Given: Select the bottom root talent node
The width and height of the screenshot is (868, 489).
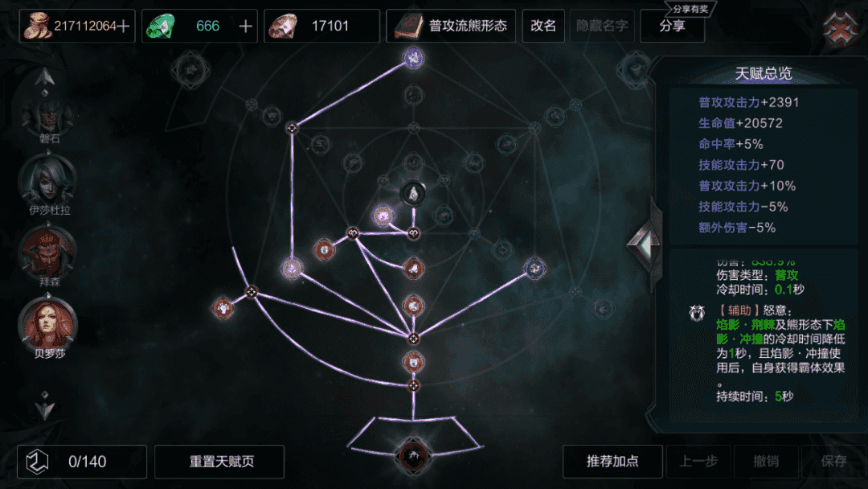Looking at the screenshot, I should click(x=413, y=455).
